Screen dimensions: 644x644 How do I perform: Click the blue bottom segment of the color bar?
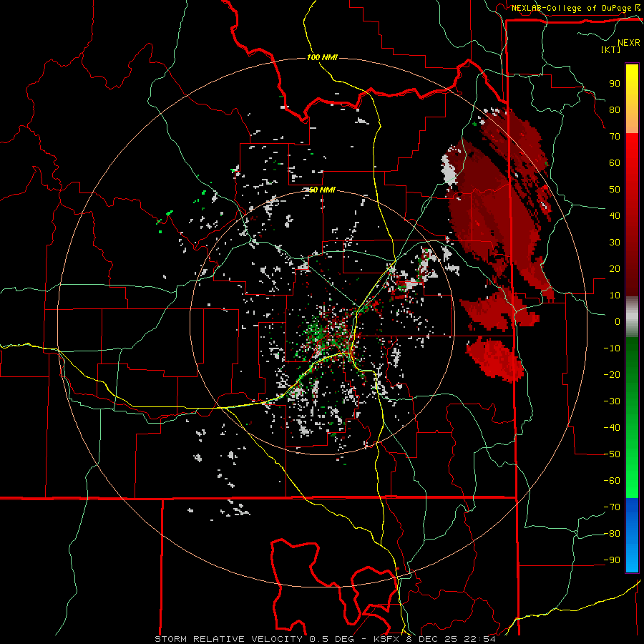[632, 535]
